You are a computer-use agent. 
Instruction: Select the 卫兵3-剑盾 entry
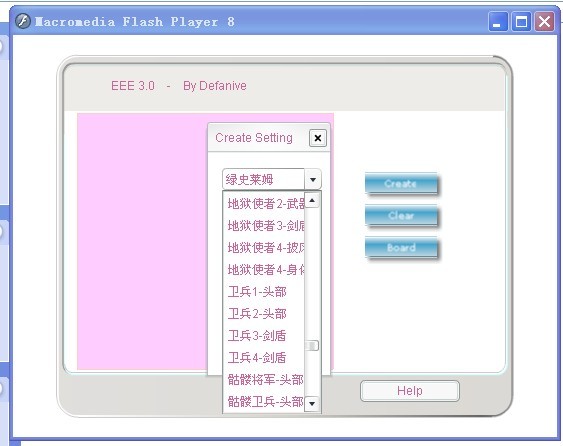pos(264,335)
